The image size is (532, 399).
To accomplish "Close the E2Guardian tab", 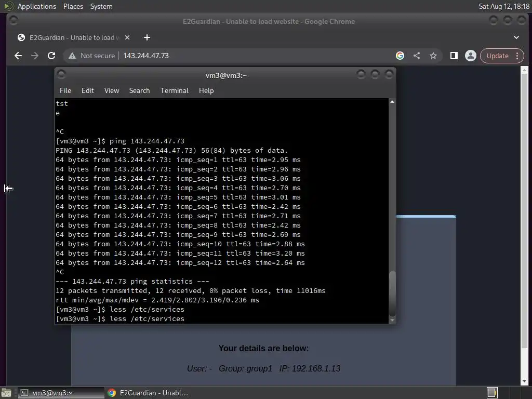I will tap(127, 37).
